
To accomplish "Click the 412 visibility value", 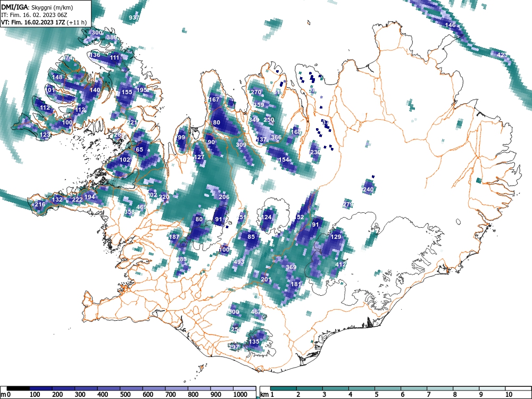I will (x=340, y=264).
